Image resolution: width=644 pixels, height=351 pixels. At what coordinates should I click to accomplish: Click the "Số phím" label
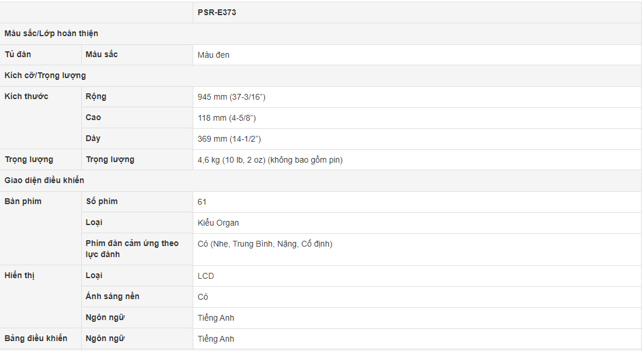tap(102, 201)
